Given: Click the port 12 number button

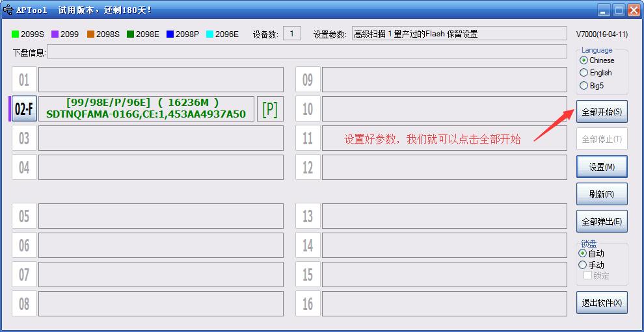Looking at the screenshot, I should 308,167.
